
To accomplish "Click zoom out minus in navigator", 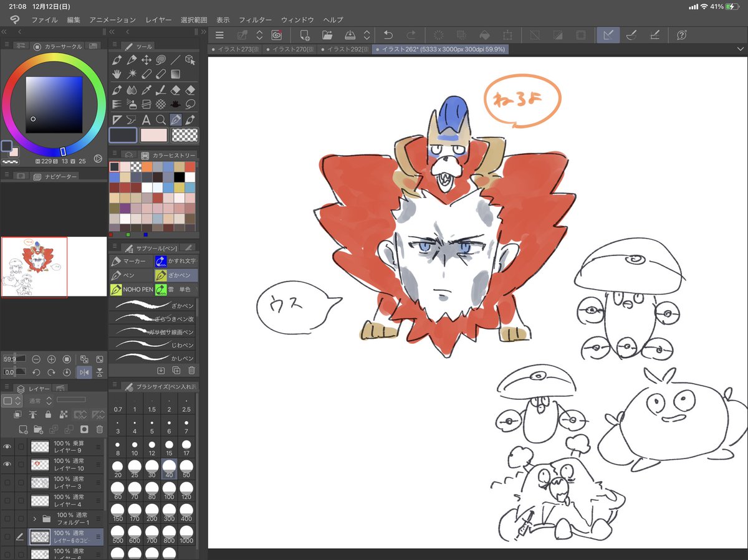I will [x=36, y=359].
